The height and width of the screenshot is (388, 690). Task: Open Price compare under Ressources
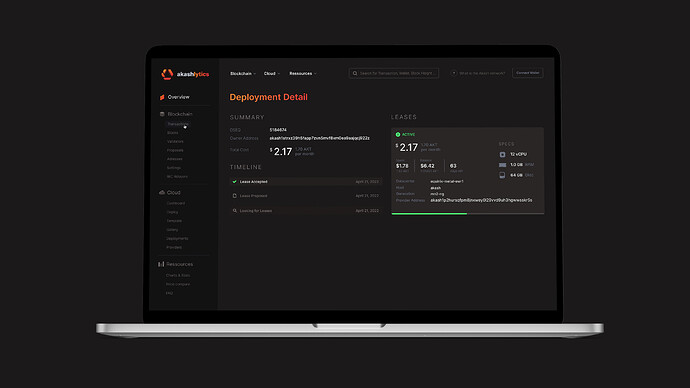click(178, 284)
